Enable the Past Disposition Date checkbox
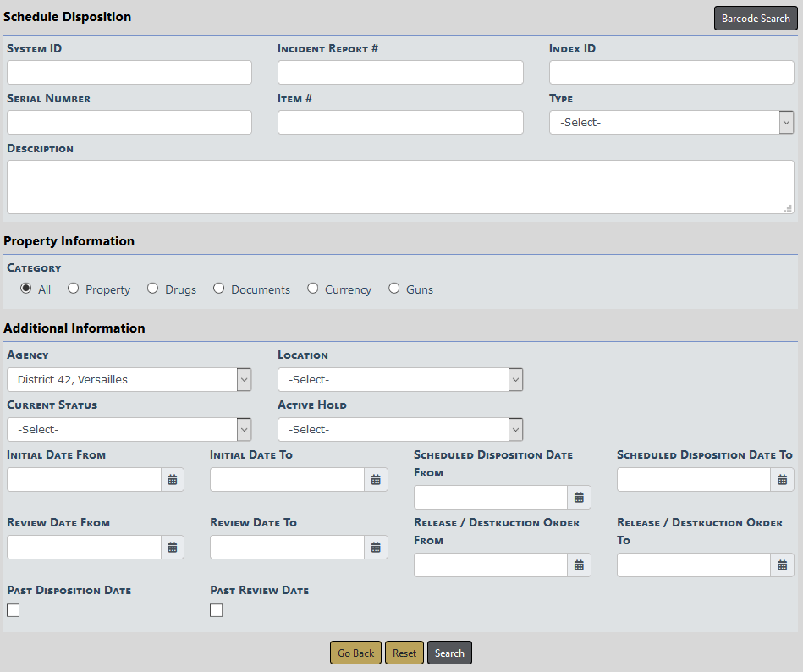803x672 pixels. click(14, 610)
